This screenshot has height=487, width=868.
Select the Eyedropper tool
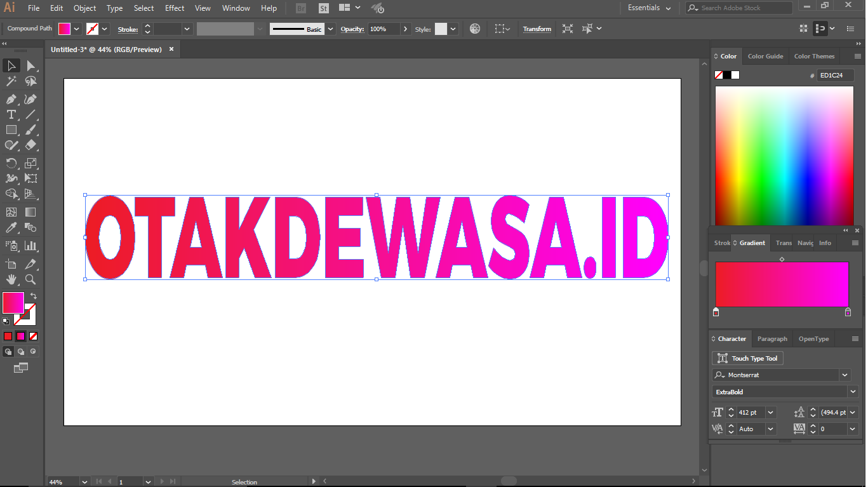pyautogui.click(x=11, y=228)
